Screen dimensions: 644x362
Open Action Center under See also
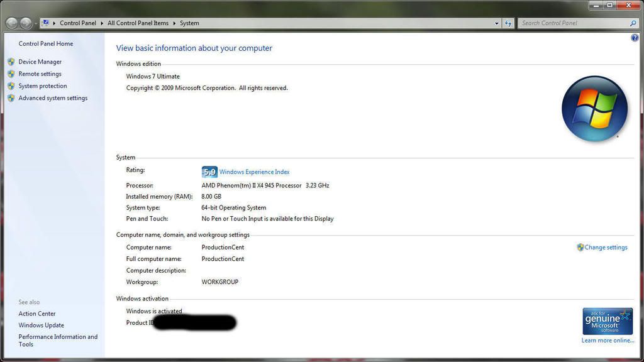point(37,314)
